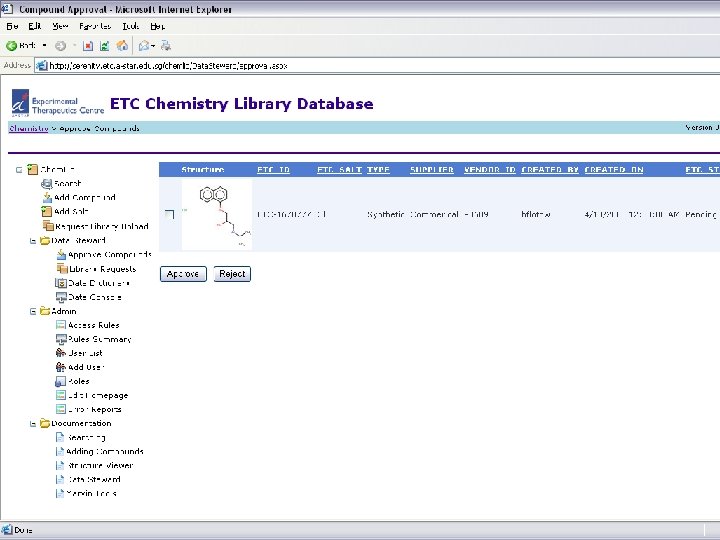Collapse the Data Steward folder
The height and width of the screenshot is (540, 720).
(x=33, y=241)
